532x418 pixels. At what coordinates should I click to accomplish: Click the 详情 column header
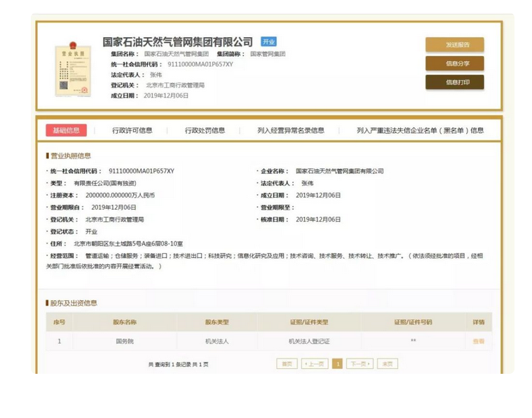479,322
